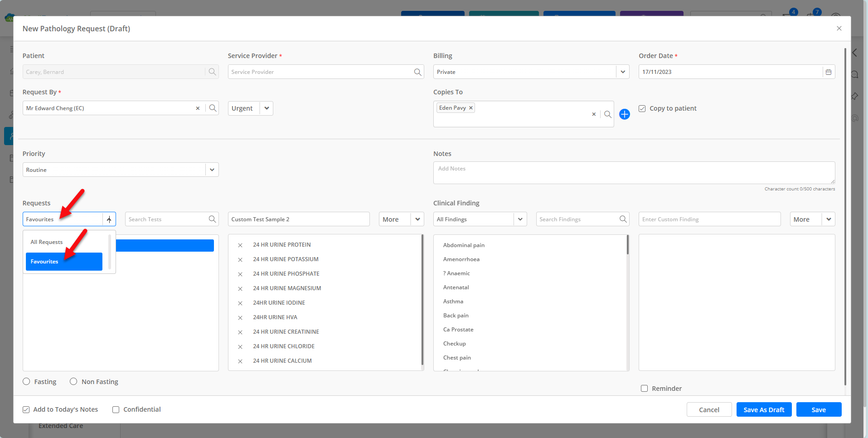Select Back pain finding

(x=456, y=316)
